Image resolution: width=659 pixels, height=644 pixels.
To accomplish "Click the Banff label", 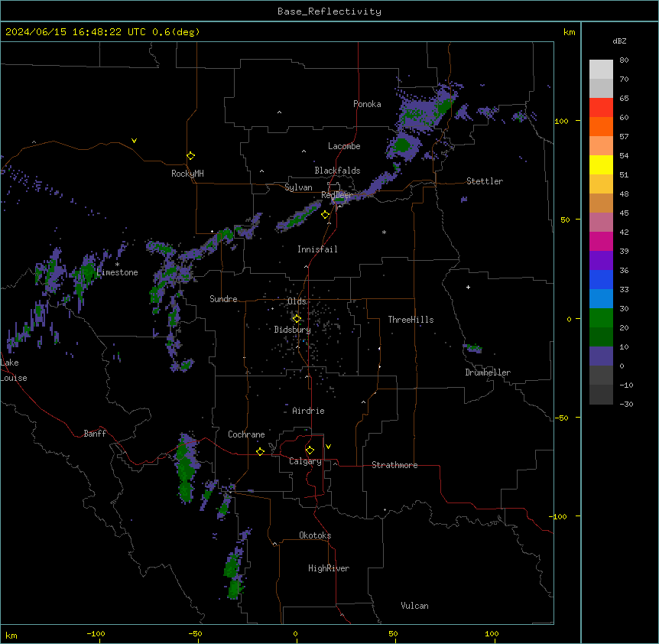I will (95, 434).
